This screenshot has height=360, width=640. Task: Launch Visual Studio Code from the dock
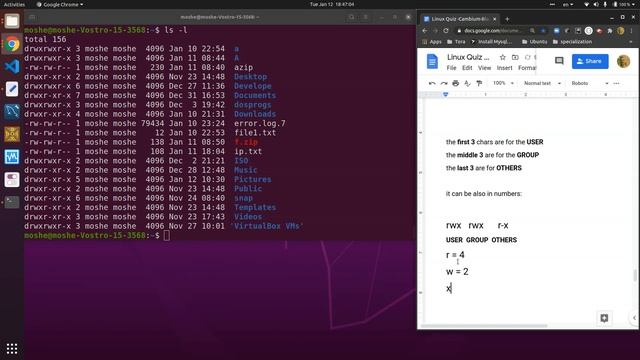(12, 66)
